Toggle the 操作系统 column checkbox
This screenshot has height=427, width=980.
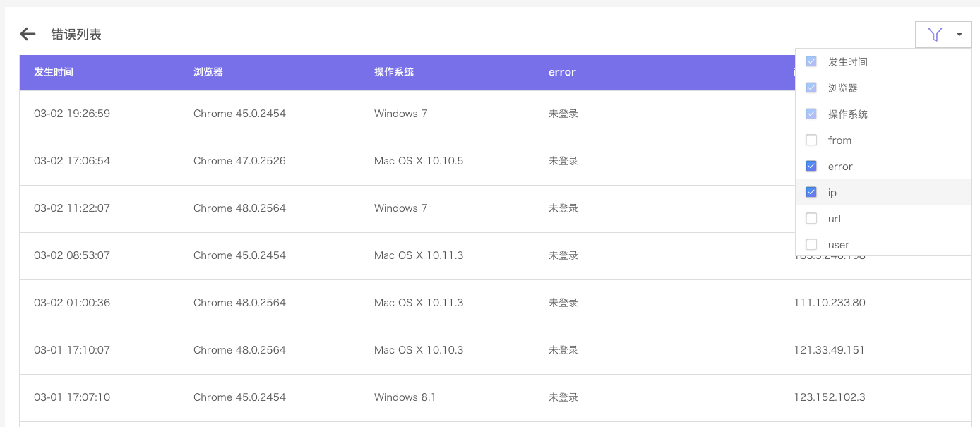point(811,114)
